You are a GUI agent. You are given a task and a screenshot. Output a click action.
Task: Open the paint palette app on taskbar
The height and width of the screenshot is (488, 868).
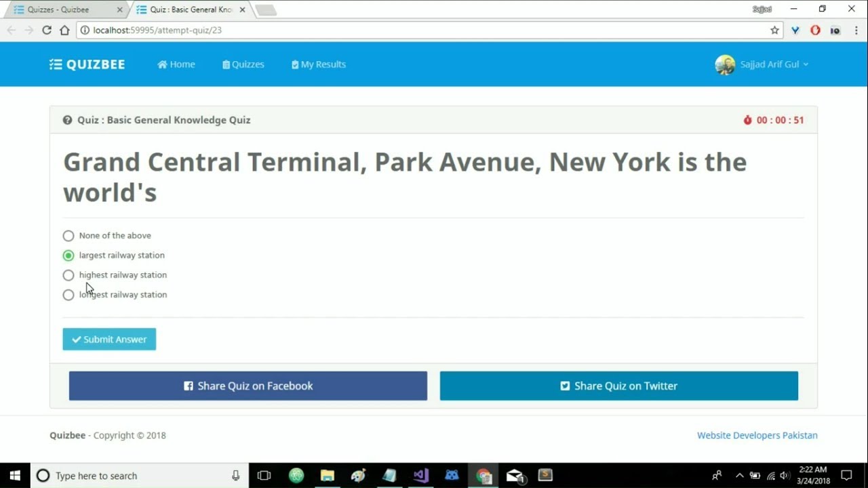(x=358, y=476)
